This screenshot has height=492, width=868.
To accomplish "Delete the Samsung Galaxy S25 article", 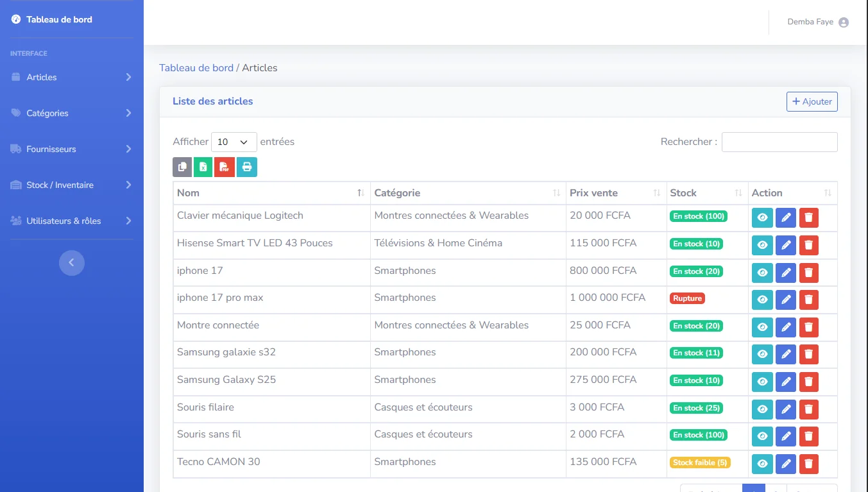I will tap(808, 382).
